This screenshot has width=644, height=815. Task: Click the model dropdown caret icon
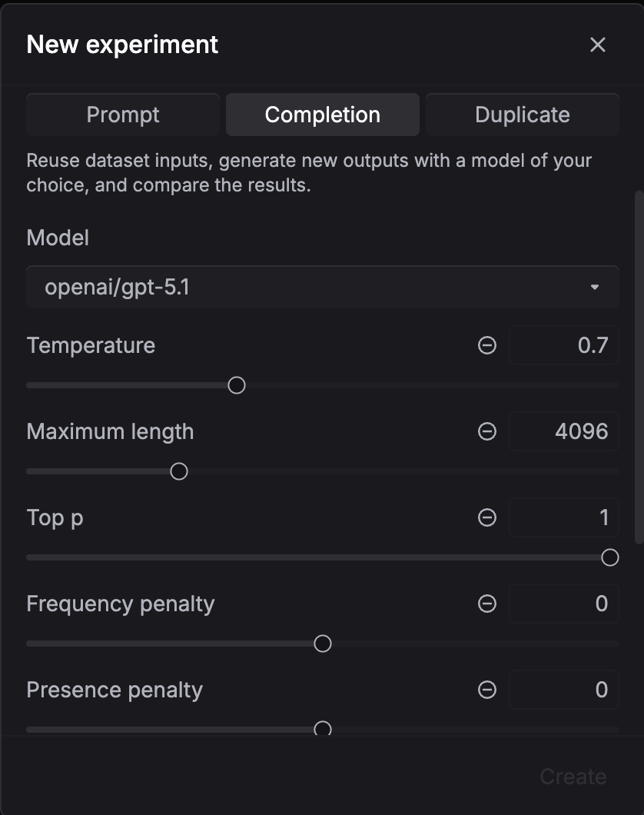coord(595,287)
